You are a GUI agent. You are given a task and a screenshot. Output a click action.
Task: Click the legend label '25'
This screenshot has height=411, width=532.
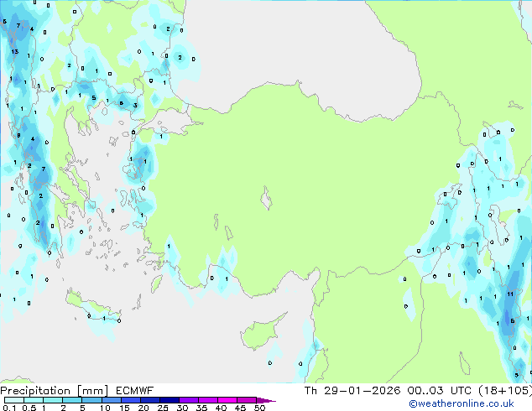pos(163,408)
